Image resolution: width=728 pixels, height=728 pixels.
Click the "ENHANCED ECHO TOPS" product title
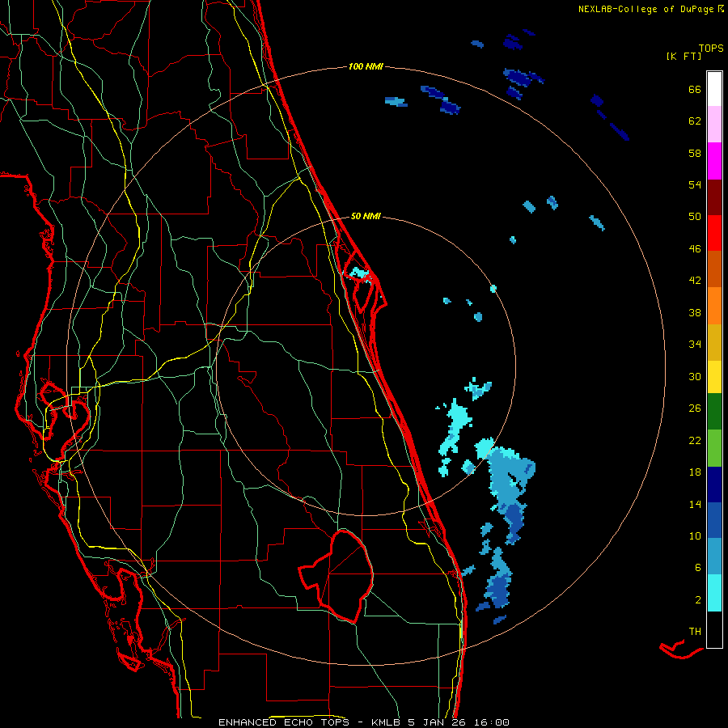(287, 722)
